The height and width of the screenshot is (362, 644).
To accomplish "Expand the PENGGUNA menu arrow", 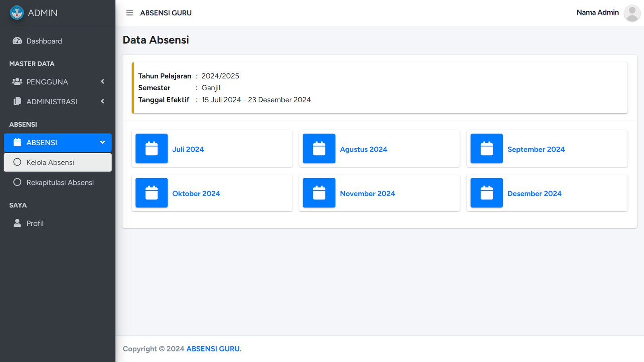I will 103,82.
